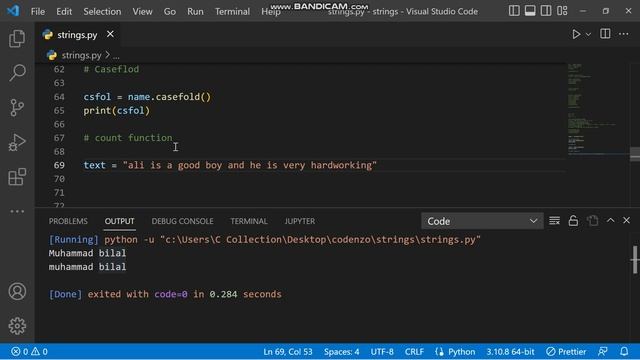This screenshot has width=640, height=360.
Task: Place cursor in line 69 text string
Action: 250,165
